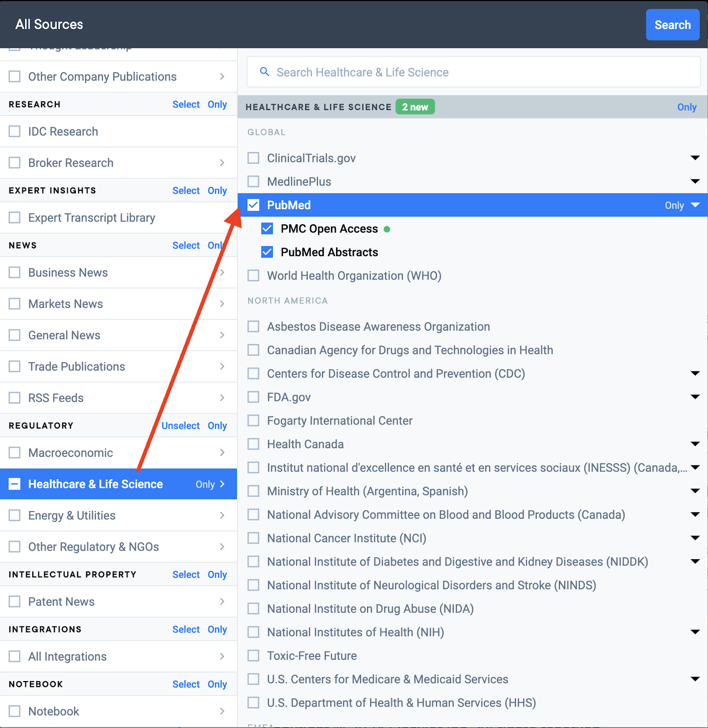
Task: Click Only link in Regulatory header
Action: pyautogui.click(x=217, y=425)
